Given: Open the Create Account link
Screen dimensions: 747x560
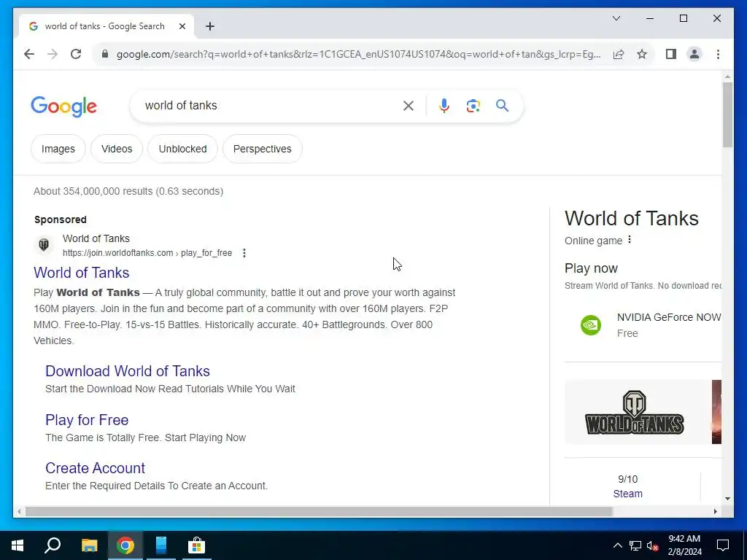Looking at the screenshot, I should coord(96,468).
